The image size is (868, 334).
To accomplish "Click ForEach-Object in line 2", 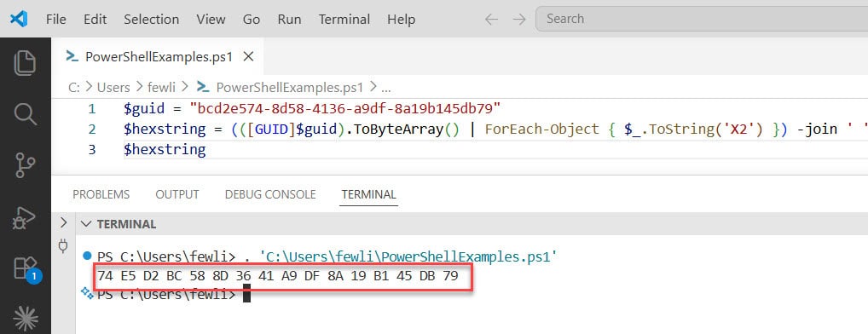I will (542, 130).
